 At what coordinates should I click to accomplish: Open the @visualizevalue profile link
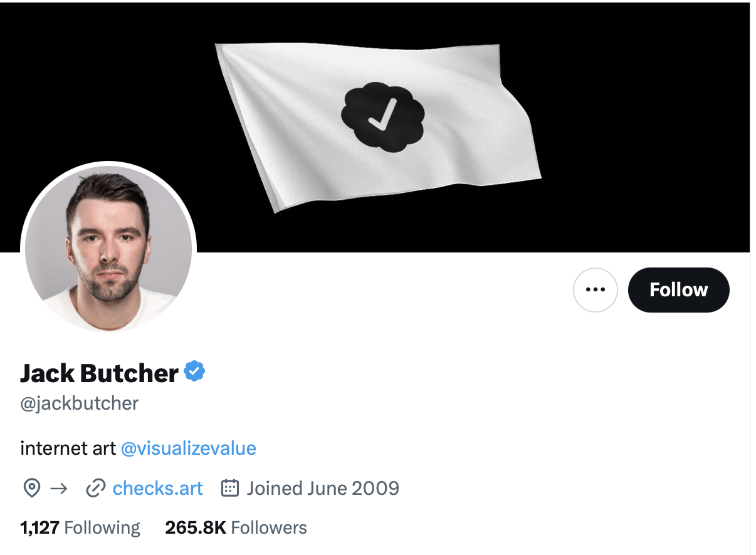tap(188, 449)
